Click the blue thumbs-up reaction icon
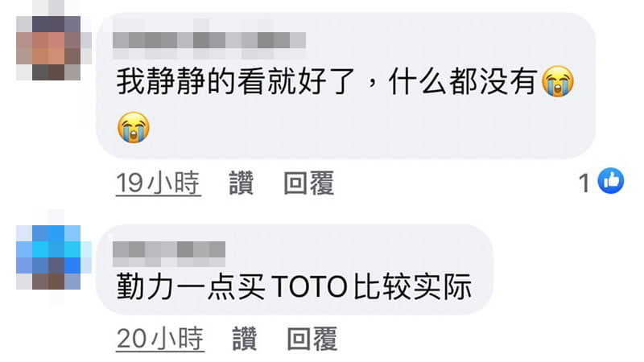644x362 pixels. coord(611,180)
